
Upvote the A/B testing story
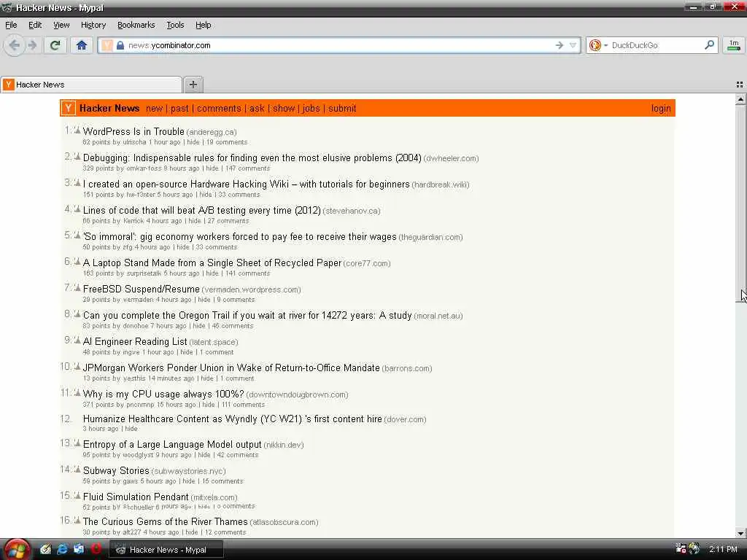coord(77,208)
